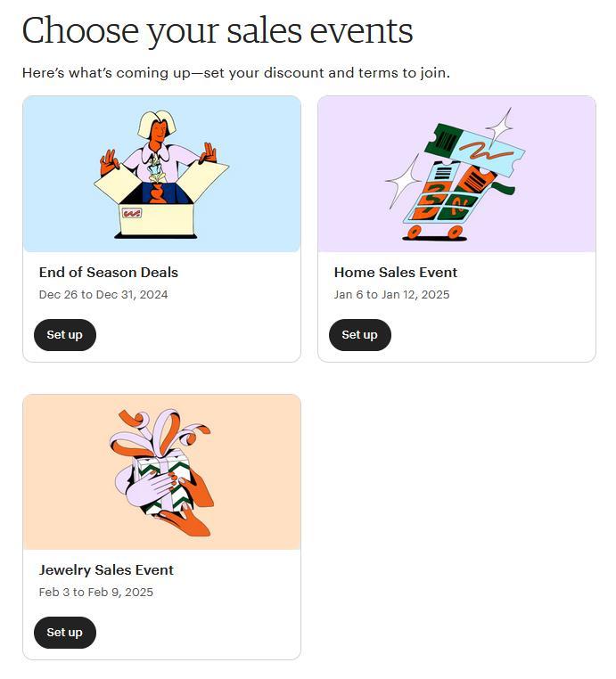Click the Dec 26 to Dec 31, 2024 date
616x679 pixels.
(x=103, y=295)
